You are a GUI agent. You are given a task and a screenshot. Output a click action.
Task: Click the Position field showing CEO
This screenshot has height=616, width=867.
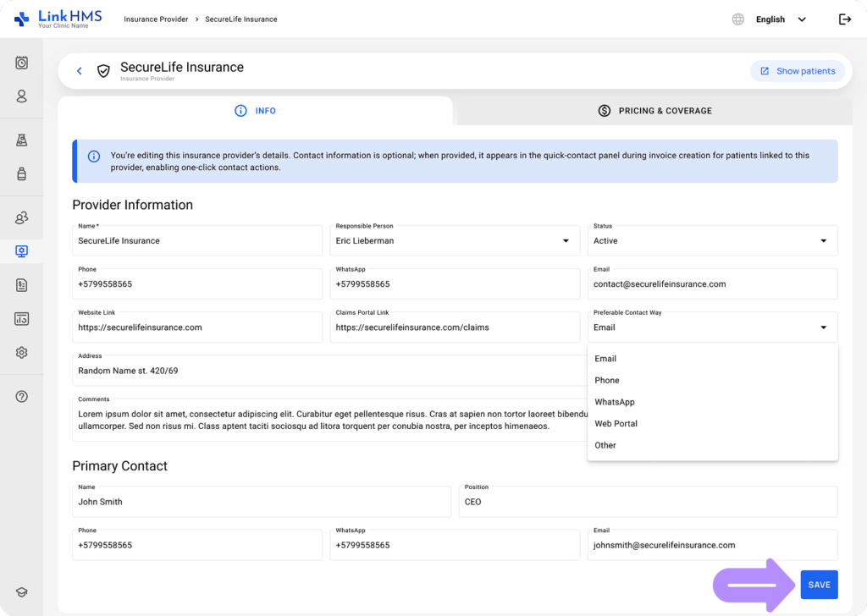648,502
